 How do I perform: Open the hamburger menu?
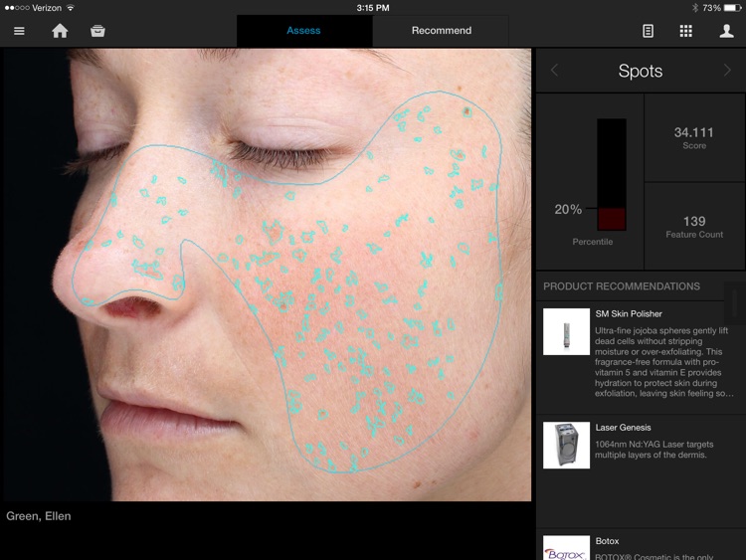pos(19,31)
